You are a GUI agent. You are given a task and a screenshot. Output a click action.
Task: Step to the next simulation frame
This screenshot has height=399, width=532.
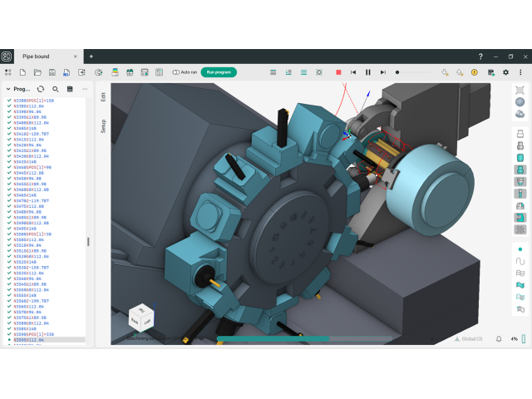(x=382, y=72)
